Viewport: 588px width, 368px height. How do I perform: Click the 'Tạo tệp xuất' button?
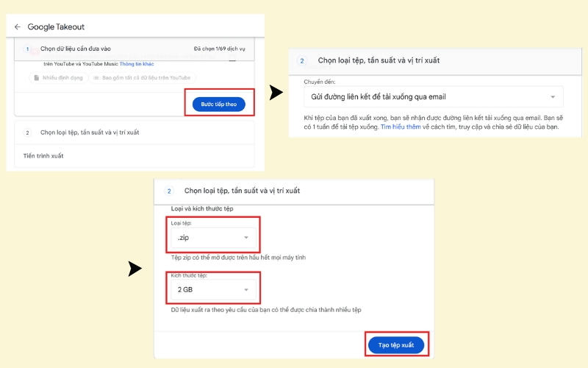[395, 345]
